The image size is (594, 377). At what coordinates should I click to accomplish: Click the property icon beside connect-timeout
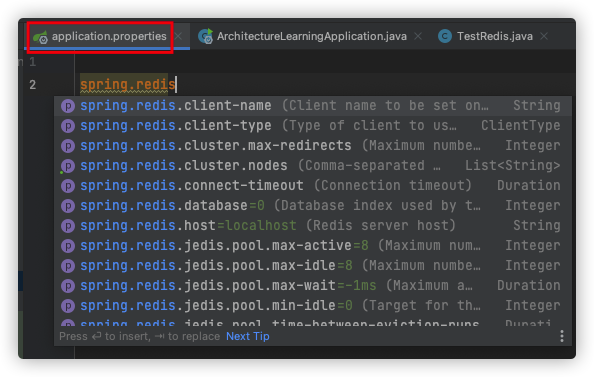coord(68,186)
